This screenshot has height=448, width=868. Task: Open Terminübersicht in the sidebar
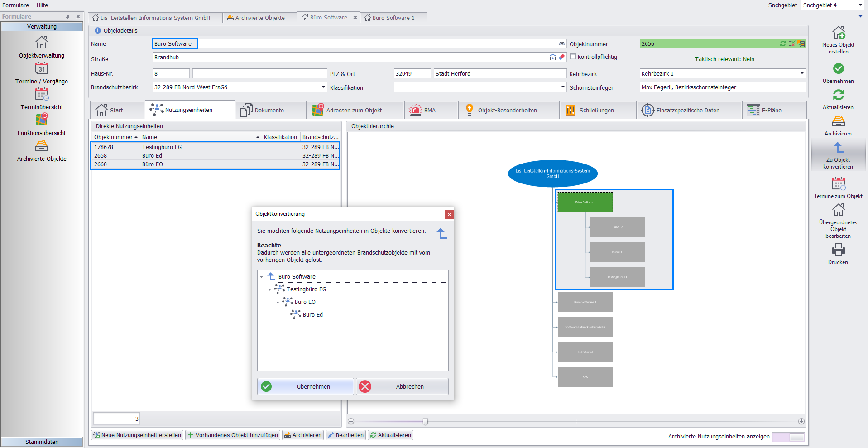[x=42, y=94]
